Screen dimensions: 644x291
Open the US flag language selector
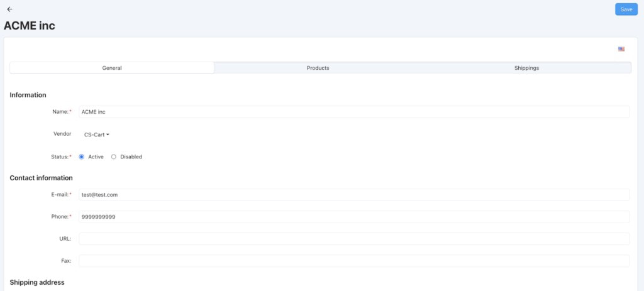click(621, 49)
